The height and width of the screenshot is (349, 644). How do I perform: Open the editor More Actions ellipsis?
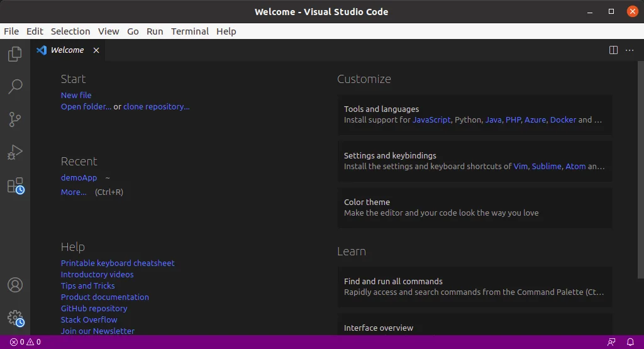(630, 50)
